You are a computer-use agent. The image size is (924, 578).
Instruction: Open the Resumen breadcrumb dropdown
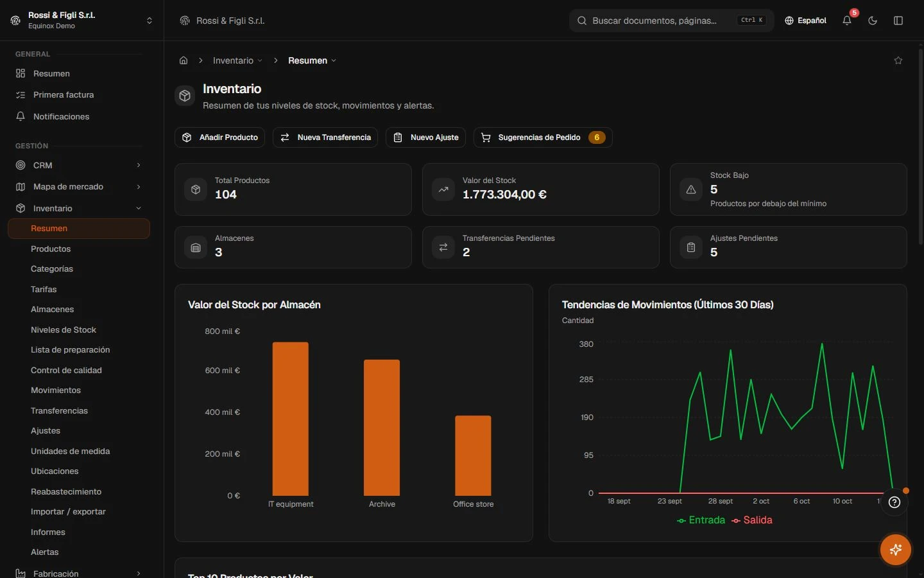(312, 60)
